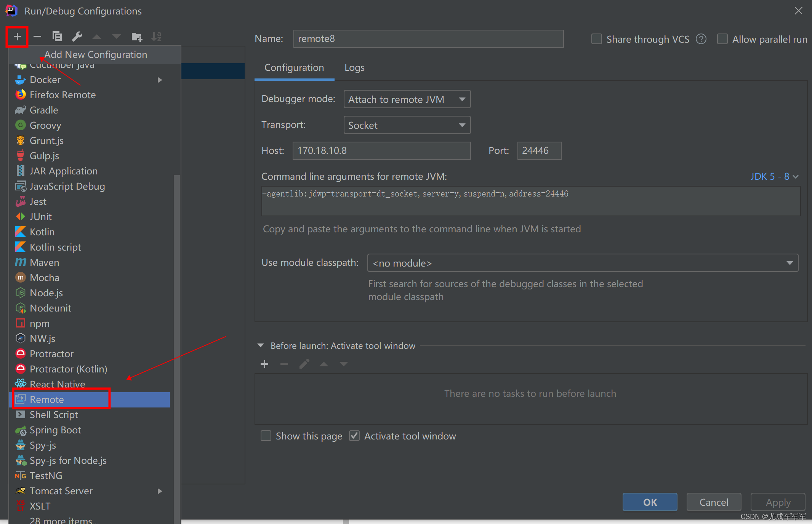The height and width of the screenshot is (524, 812).
Task: Choose JavaScript Debug configuration
Action: [x=89, y=186]
